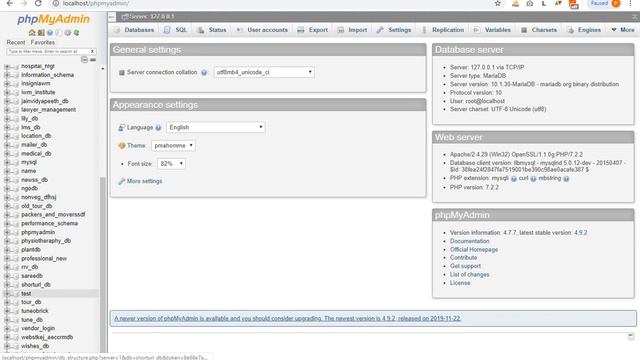Open help icon next to Language
Screen dimensions: 640x360
(x=158, y=128)
